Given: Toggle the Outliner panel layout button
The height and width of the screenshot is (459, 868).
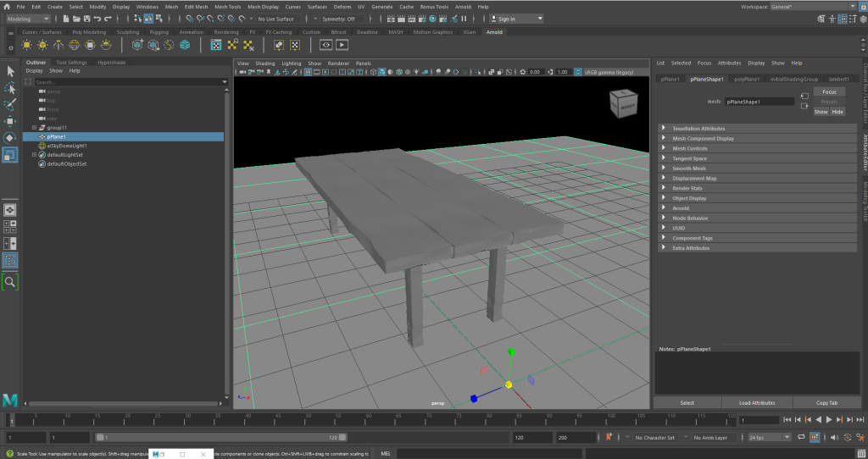Looking at the screenshot, I should pos(10,260).
